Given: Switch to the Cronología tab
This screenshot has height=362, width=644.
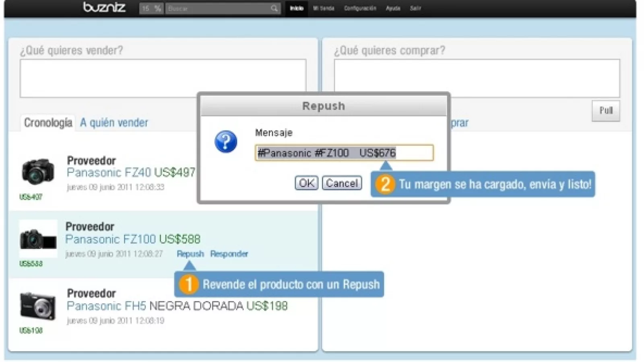Looking at the screenshot, I should [x=48, y=123].
